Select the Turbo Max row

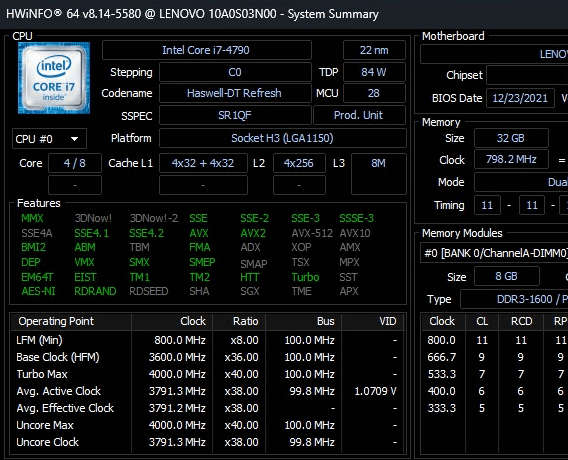point(207,374)
